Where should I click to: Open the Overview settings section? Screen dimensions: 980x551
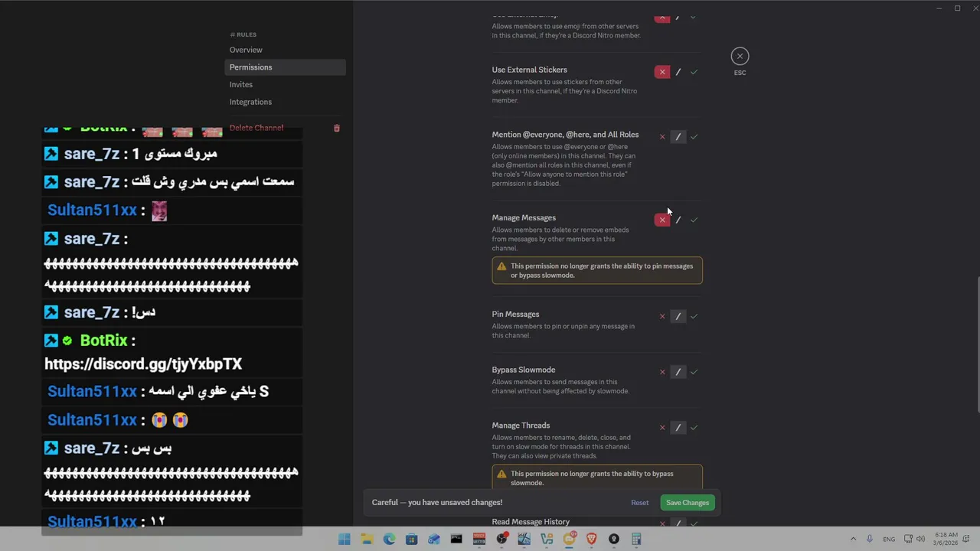click(285, 50)
